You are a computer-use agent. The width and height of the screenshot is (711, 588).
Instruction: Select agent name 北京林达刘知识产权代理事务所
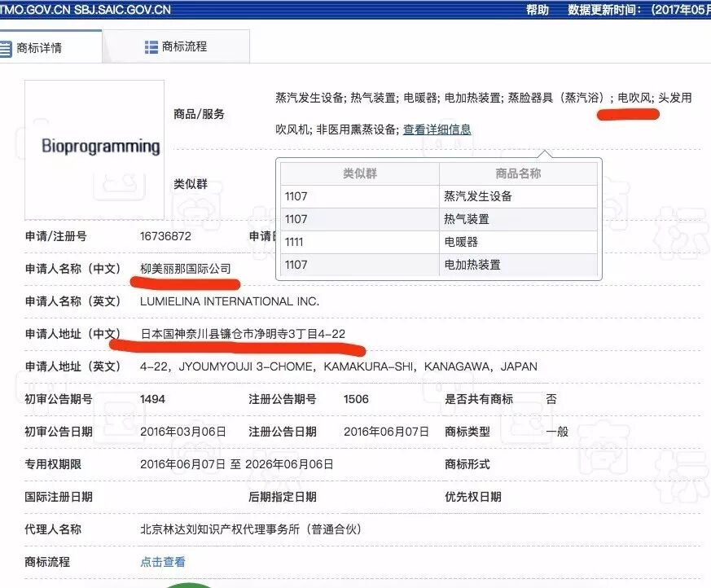(x=250, y=529)
